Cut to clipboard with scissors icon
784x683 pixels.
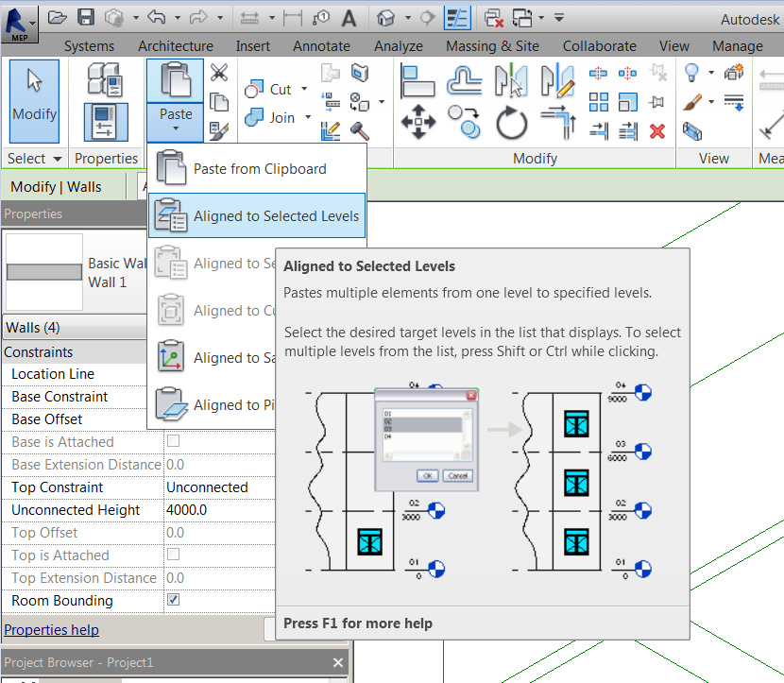pyautogui.click(x=219, y=73)
